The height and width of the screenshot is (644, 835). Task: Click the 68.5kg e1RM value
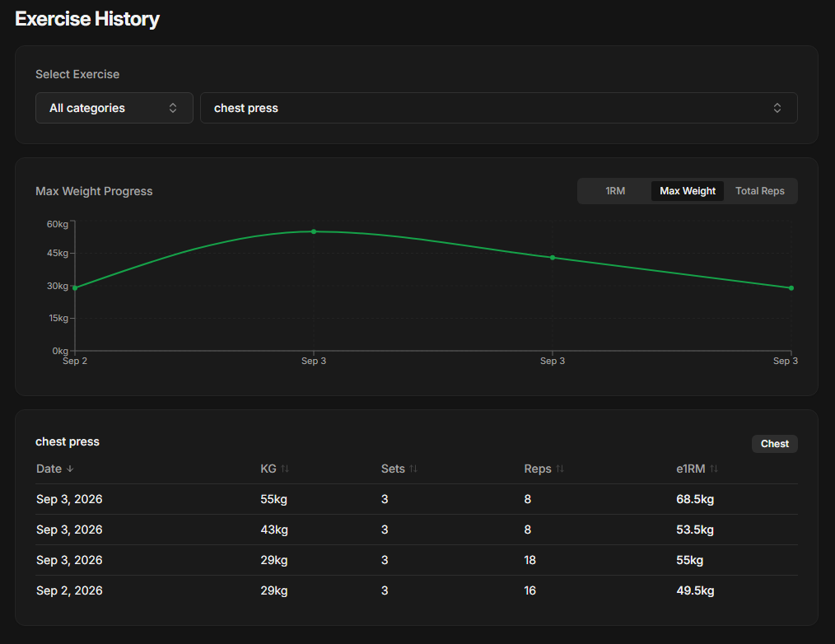[x=695, y=500]
